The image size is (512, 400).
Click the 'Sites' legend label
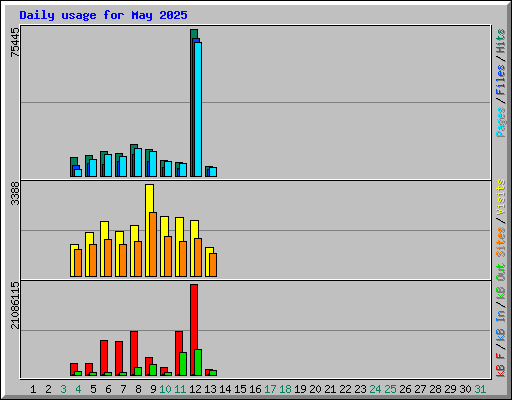[x=501, y=242]
